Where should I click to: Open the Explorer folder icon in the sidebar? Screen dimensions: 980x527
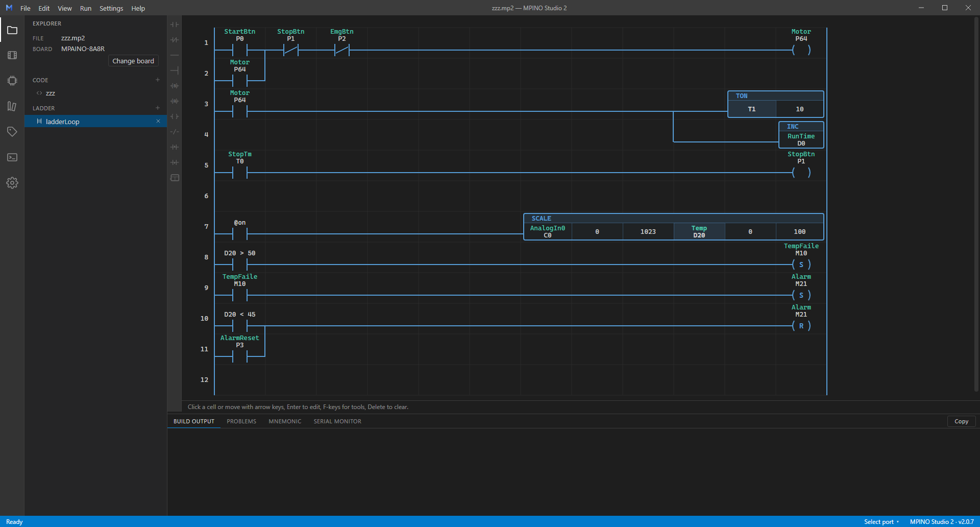(x=12, y=30)
